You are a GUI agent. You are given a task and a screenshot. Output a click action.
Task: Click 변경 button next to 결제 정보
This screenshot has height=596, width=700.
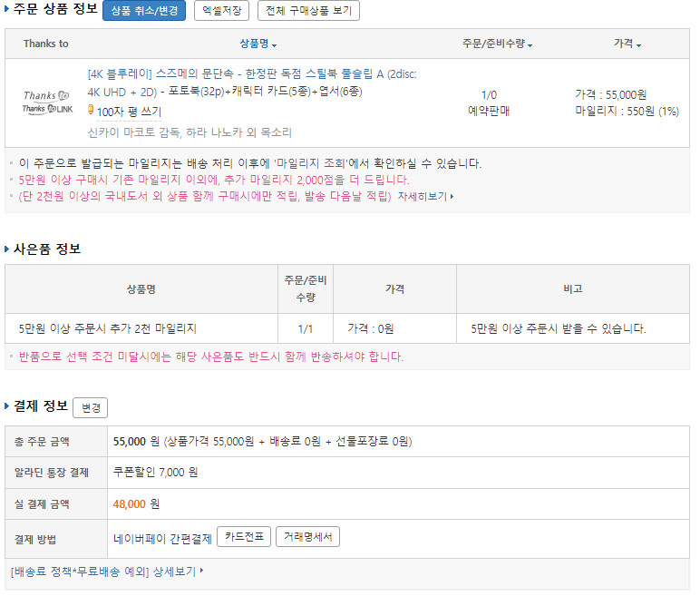90,408
